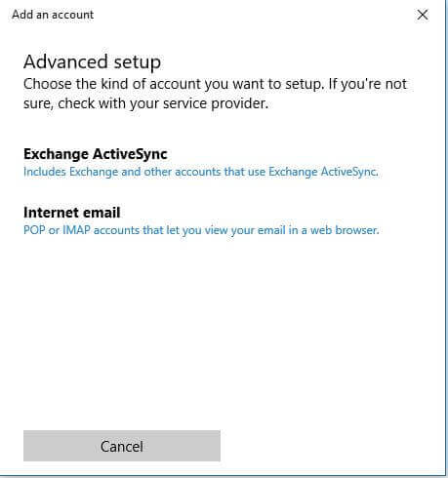Click the word IMAP in the description
448x478 pixels.
coord(76,230)
